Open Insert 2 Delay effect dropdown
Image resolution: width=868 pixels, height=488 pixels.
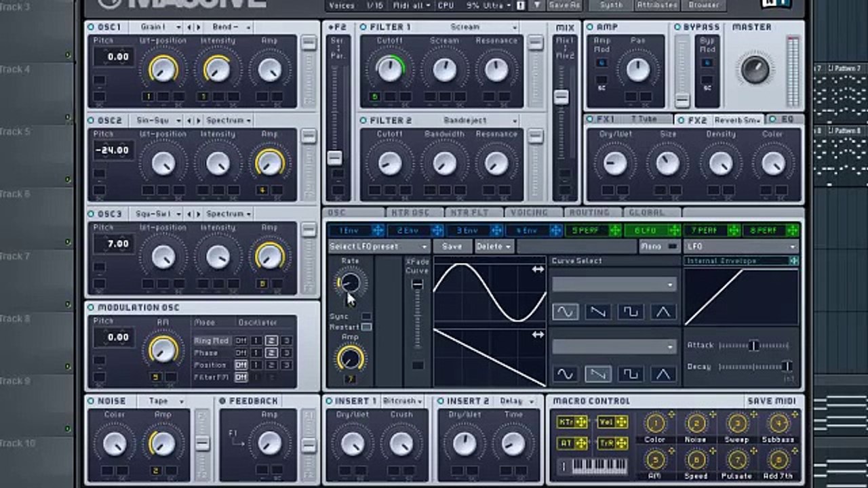click(517, 401)
